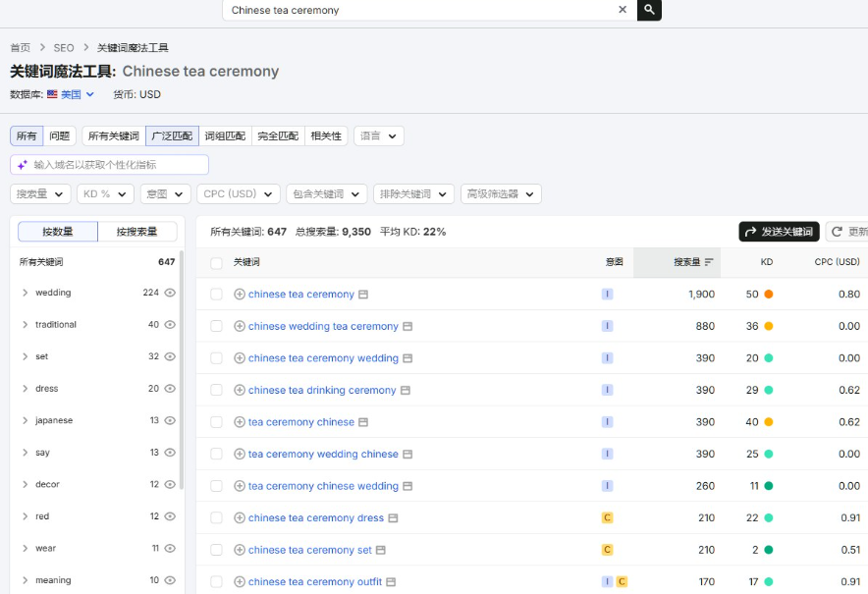
Task: Click orange KD dot for 'chinese tea ceremony'
Action: click(769, 294)
